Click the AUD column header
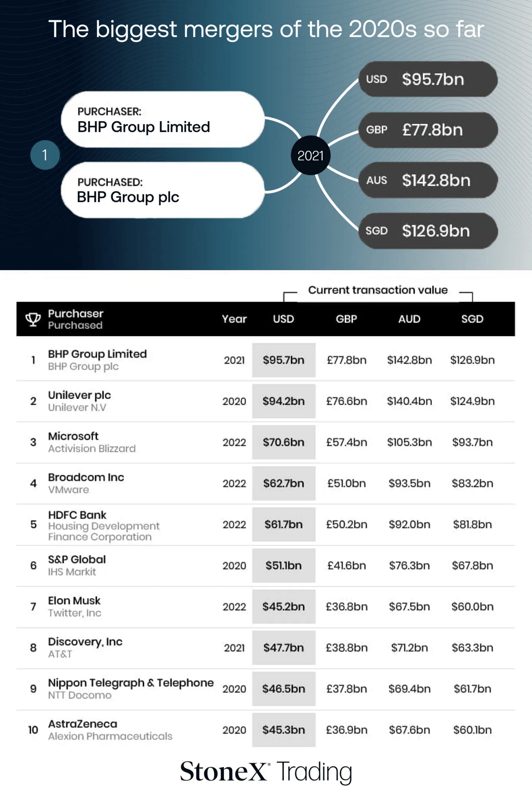This screenshot has width=532, height=797. pyautogui.click(x=409, y=319)
